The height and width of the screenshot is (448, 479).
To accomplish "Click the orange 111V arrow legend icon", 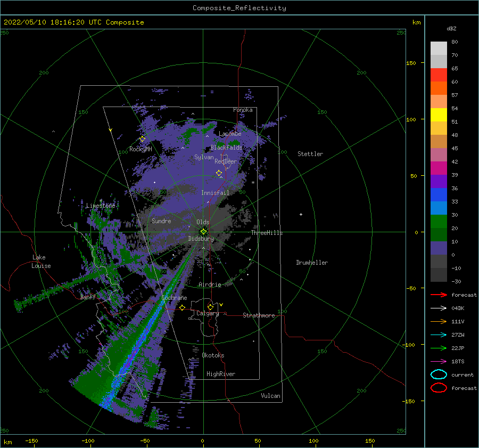I will click(x=439, y=321).
